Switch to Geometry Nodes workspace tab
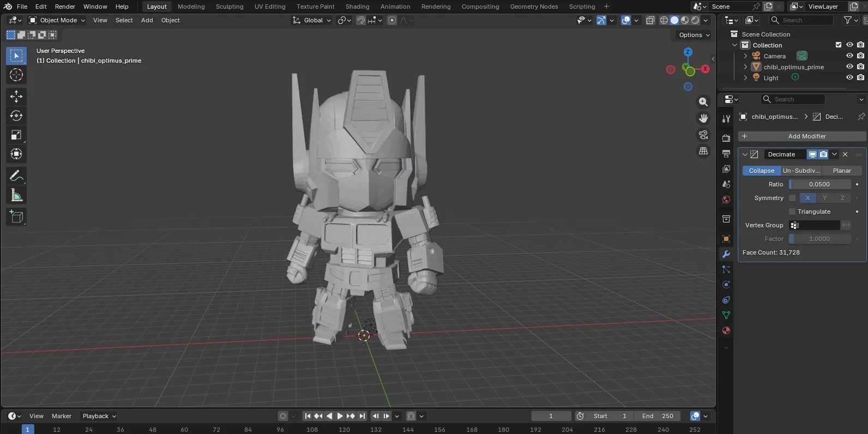Screen dimensions: 868x434 pyautogui.click(x=534, y=7)
